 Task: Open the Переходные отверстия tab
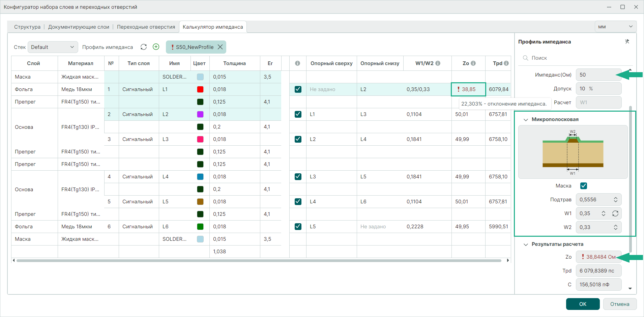(x=146, y=27)
